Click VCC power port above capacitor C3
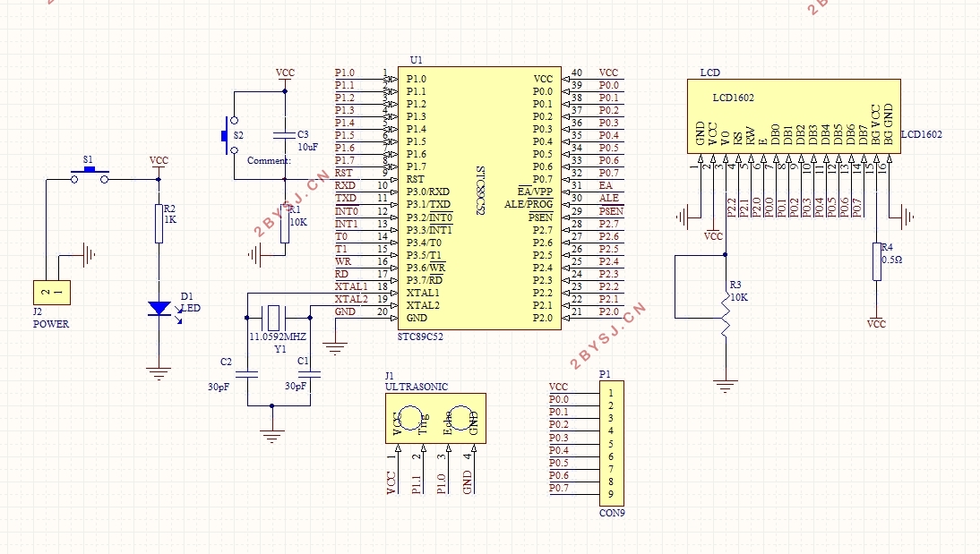The image size is (980, 554). (x=285, y=73)
